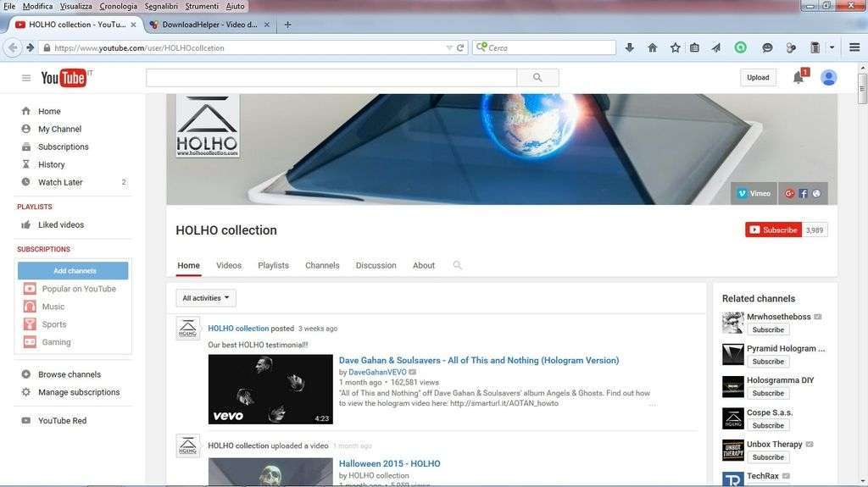Click the Firefox home icon
Image resolution: width=868 pixels, height=487 pixels.
point(653,47)
